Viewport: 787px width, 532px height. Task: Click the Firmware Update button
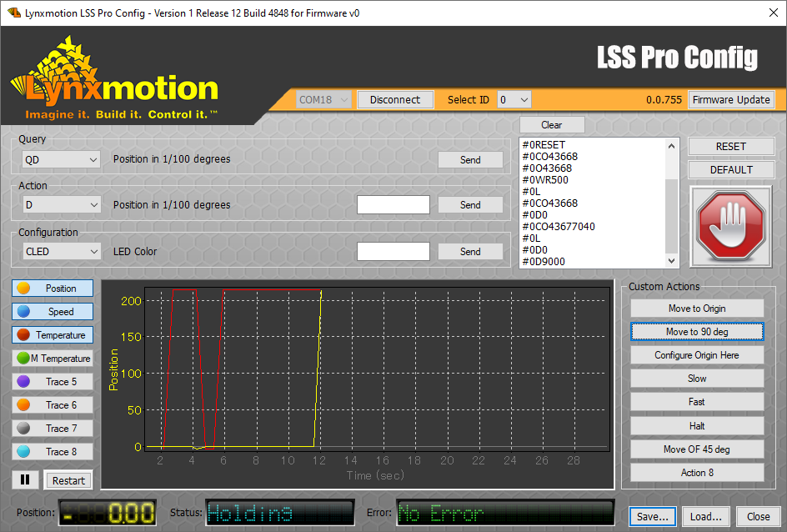tap(731, 100)
